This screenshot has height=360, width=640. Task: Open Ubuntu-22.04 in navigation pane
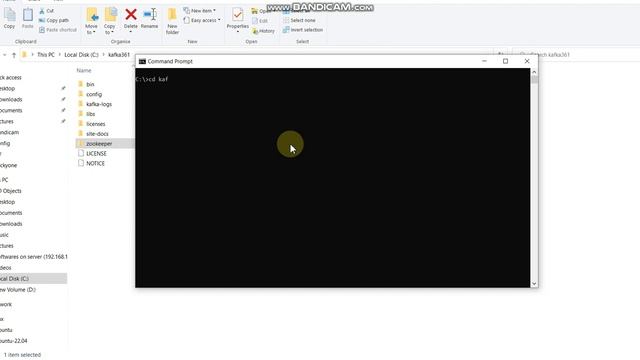(14, 341)
